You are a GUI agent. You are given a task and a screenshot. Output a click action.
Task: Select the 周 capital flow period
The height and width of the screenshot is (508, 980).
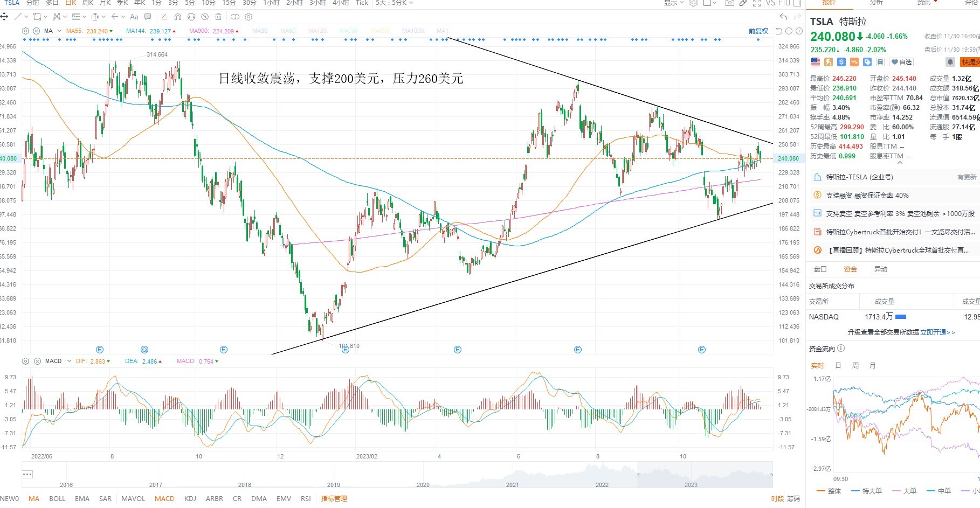tap(855, 365)
